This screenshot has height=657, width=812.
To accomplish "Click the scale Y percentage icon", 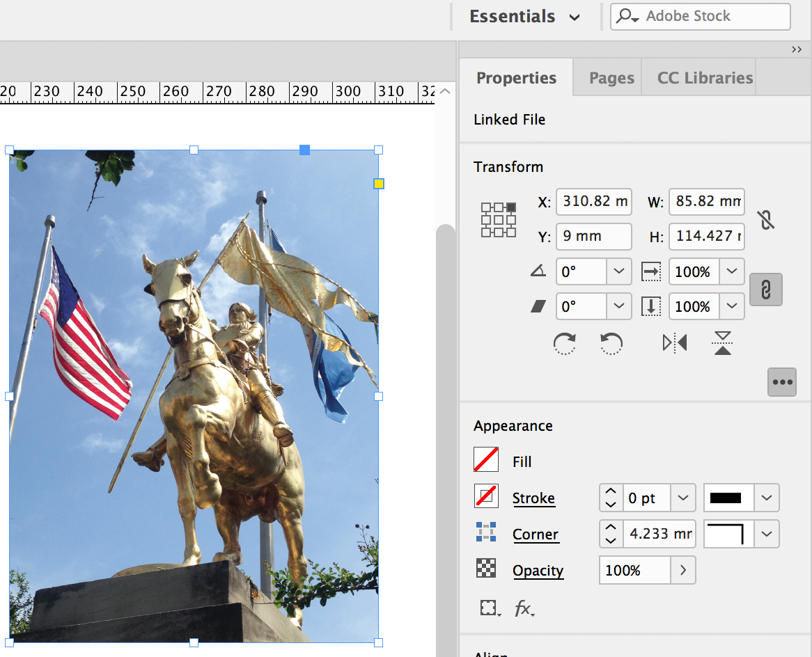I will 651,306.
